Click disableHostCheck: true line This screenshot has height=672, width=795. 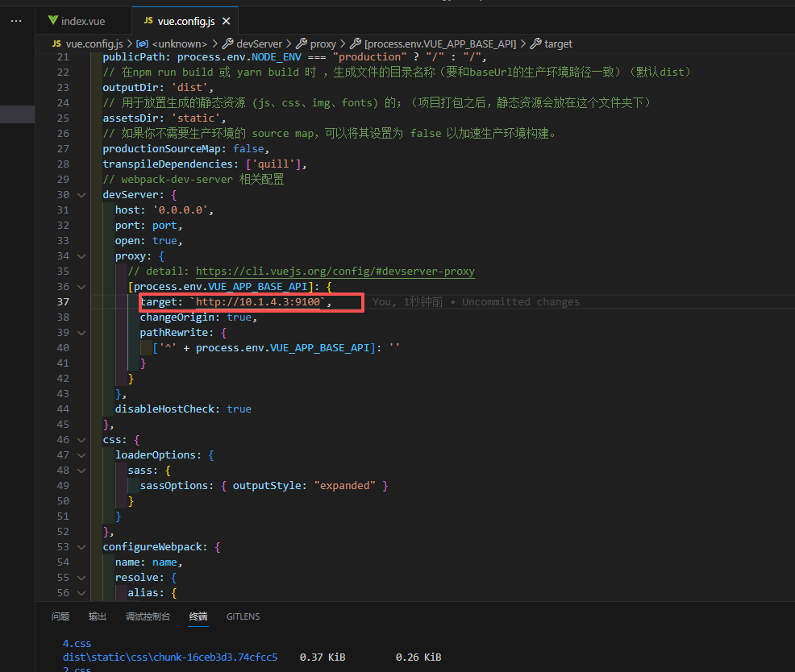tap(183, 409)
